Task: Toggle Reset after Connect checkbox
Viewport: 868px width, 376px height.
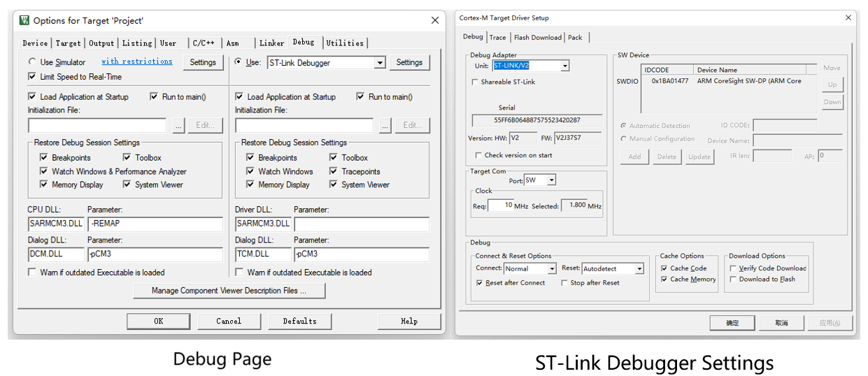Action: (479, 283)
